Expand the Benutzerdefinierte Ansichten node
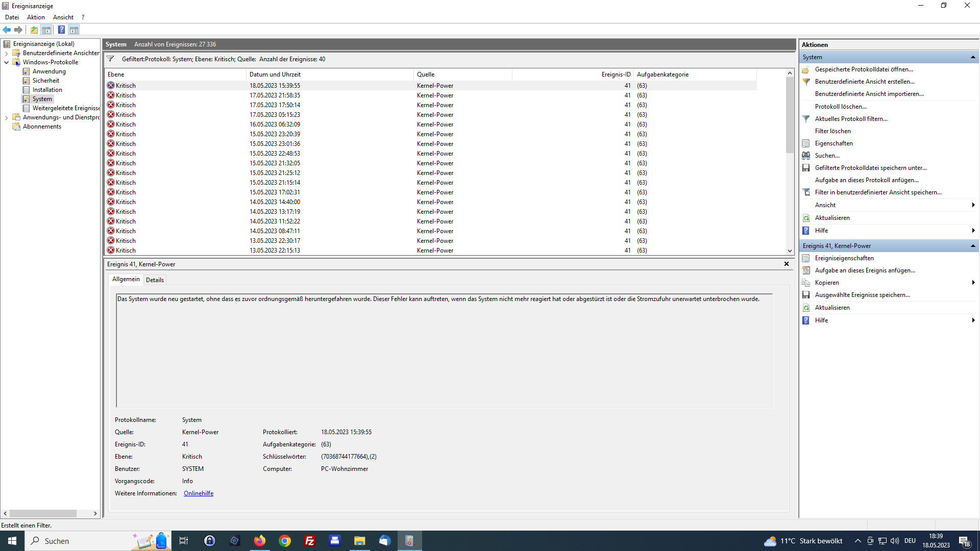980x551 pixels. click(6, 53)
